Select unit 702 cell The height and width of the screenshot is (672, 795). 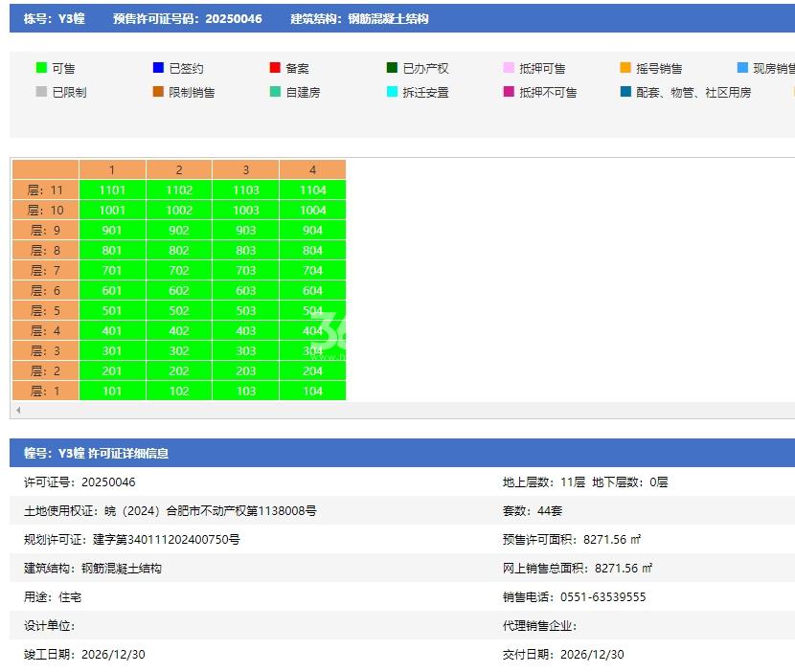179,270
